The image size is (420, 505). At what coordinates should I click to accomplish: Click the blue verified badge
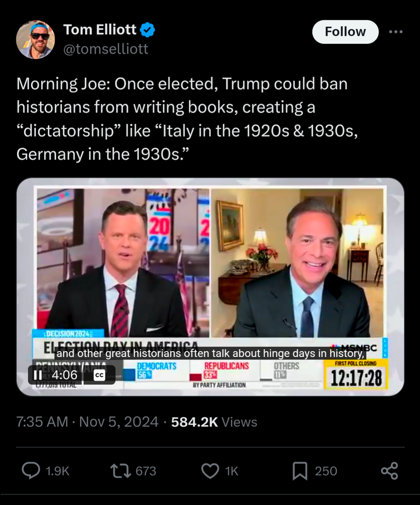coord(147,30)
